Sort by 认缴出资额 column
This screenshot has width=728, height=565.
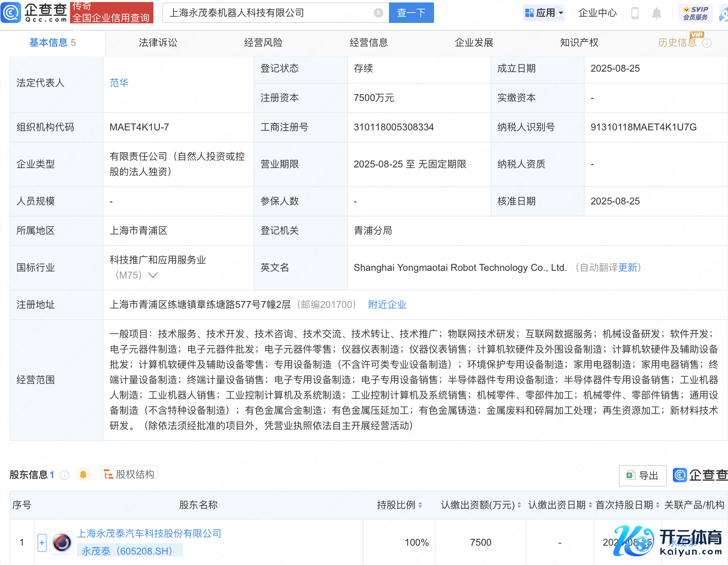click(519, 505)
